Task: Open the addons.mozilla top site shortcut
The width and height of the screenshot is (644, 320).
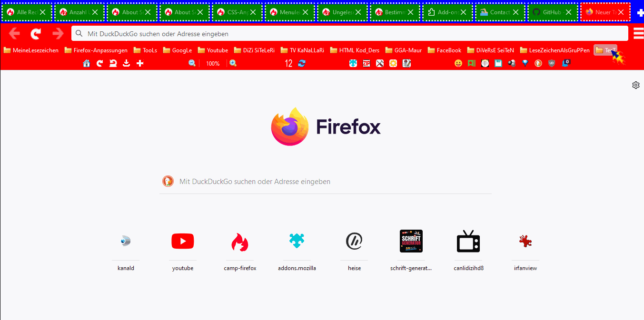Action: [x=297, y=251]
